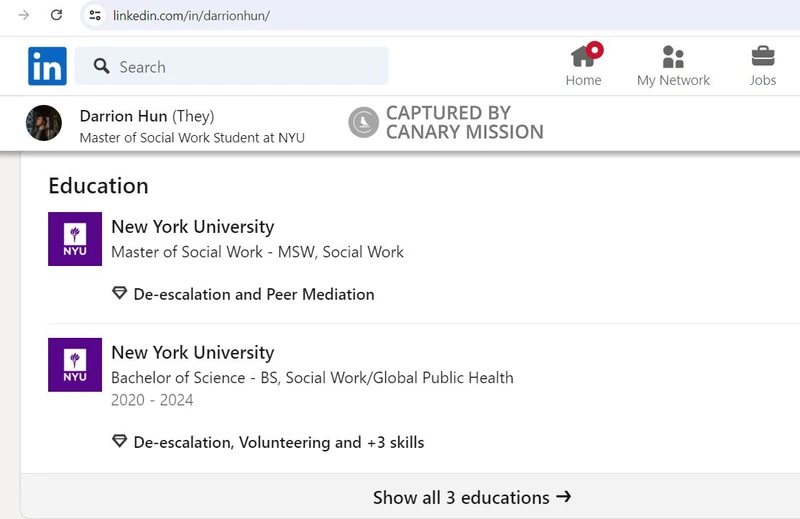The width and height of the screenshot is (800, 519).
Task: Click the Darrion Hun profile photo thumbnail
Action: tap(44, 123)
